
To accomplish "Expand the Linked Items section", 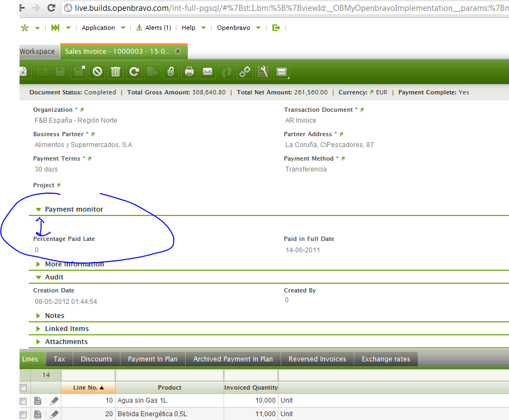I will pyautogui.click(x=39, y=329).
